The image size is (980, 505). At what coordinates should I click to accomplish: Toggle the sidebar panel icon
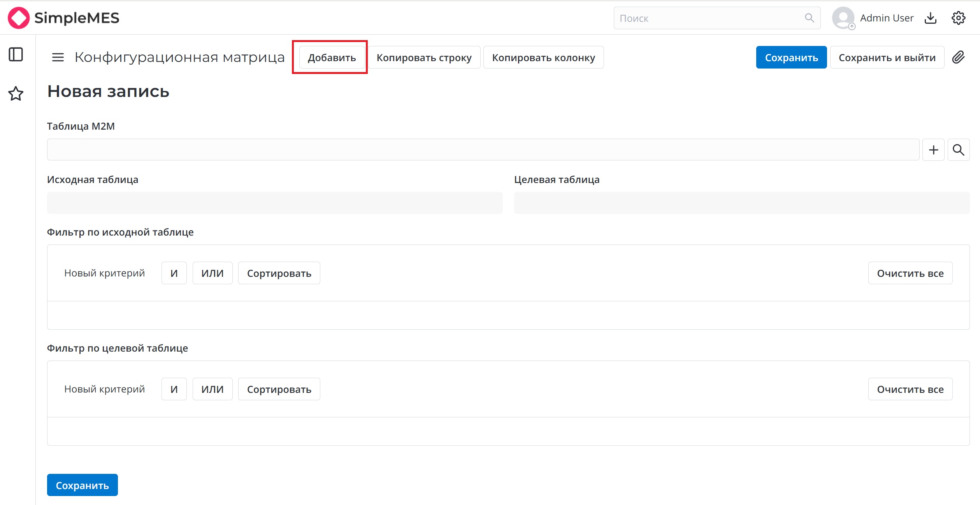tap(16, 55)
